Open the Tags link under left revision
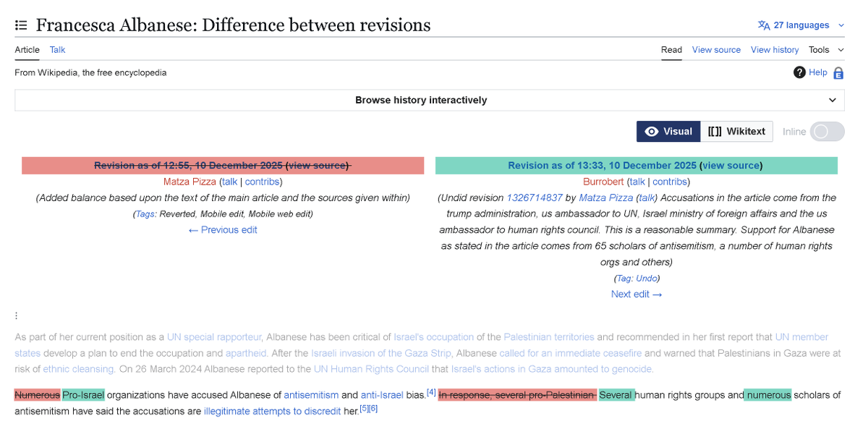This screenshot has width=868, height=424. pyautogui.click(x=145, y=214)
